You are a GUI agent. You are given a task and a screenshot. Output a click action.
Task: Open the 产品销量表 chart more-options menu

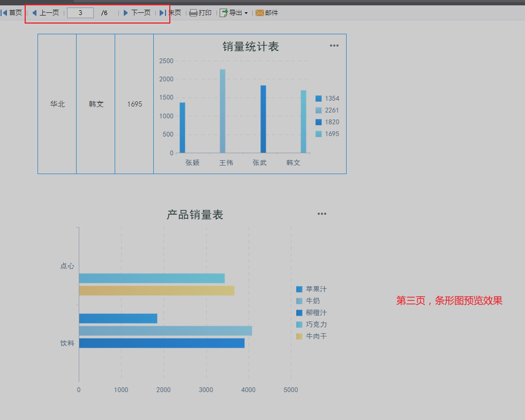tap(322, 214)
